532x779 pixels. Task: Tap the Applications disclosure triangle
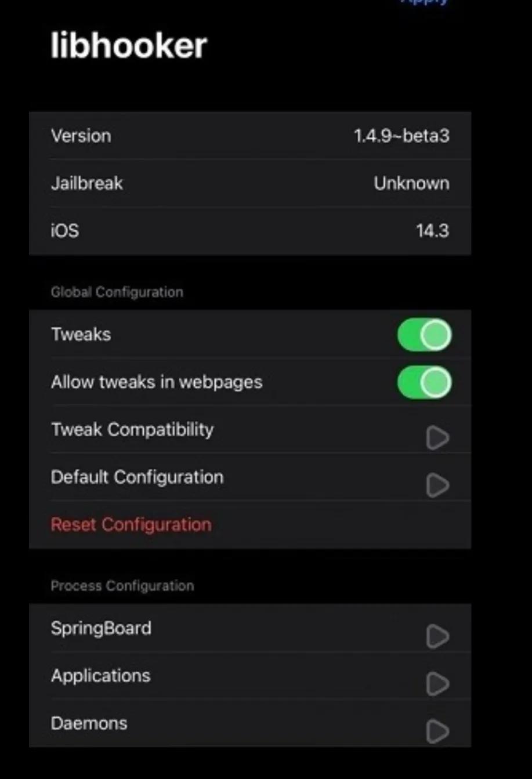pos(437,684)
